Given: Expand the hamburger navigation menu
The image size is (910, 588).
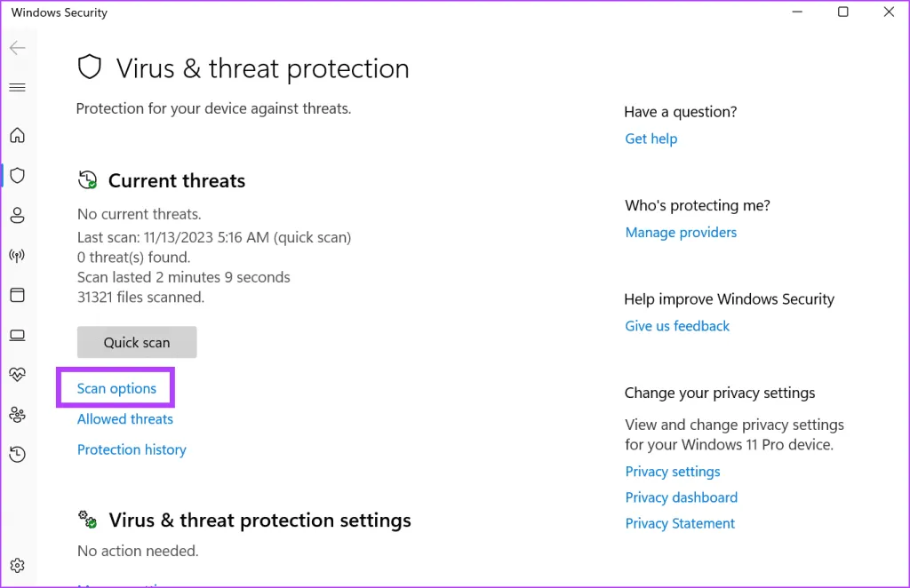Looking at the screenshot, I should click(18, 88).
